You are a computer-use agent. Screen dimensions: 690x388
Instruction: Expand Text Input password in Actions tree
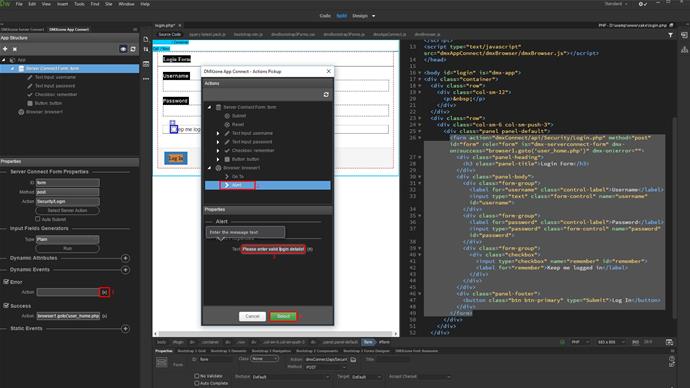218,142
